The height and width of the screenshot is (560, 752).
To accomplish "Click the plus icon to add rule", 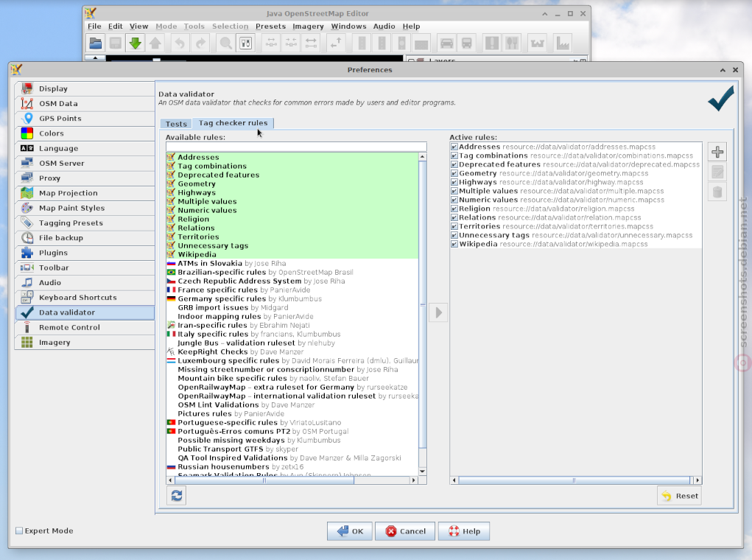I will point(717,152).
